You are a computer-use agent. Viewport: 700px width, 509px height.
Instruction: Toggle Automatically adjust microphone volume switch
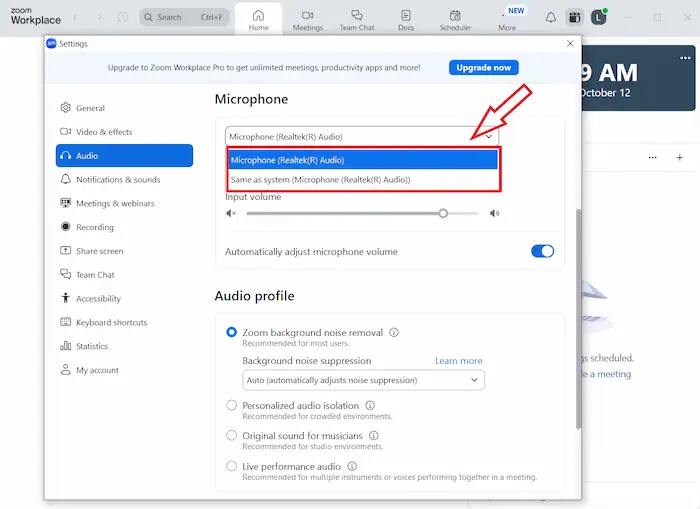[542, 252]
